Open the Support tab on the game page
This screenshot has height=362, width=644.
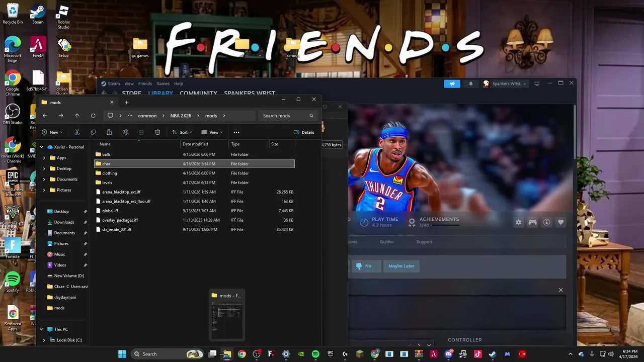(424, 242)
